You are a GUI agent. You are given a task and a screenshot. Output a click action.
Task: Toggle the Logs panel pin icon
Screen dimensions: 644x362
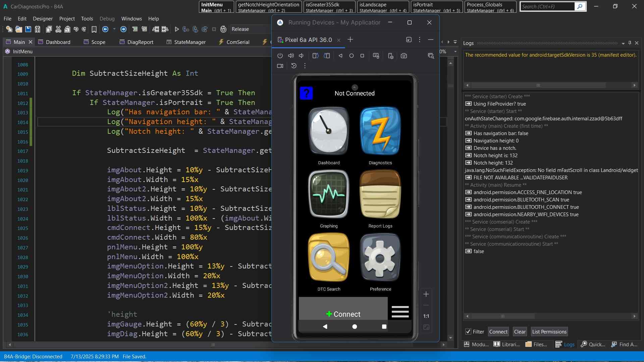pyautogui.click(x=630, y=43)
